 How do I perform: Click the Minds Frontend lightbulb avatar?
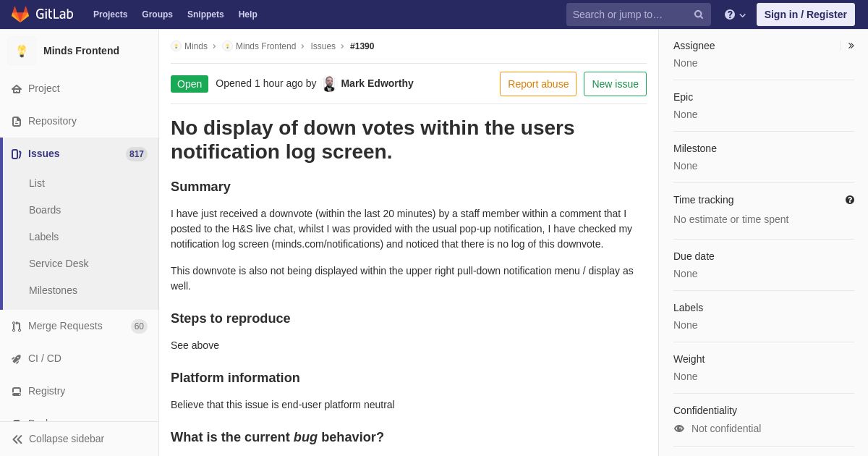tap(22, 51)
